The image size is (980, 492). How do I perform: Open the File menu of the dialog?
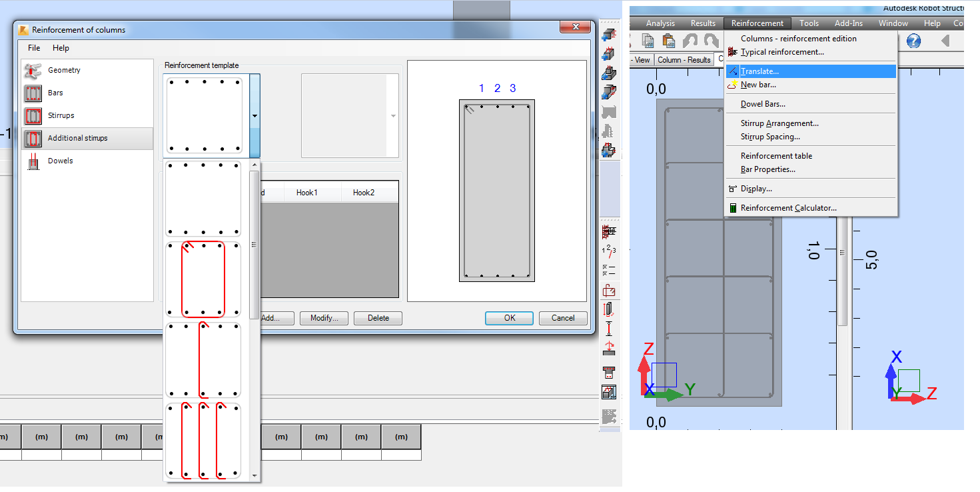(x=33, y=48)
